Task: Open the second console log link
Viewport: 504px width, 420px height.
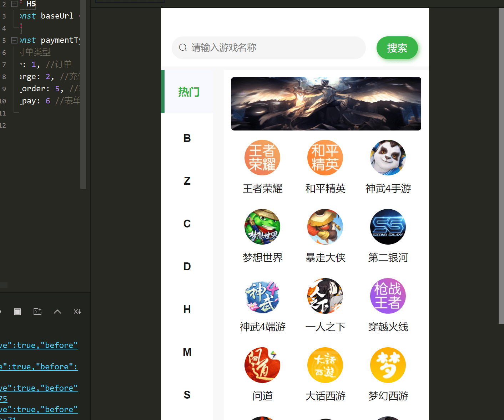Action: [x=39, y=367]
